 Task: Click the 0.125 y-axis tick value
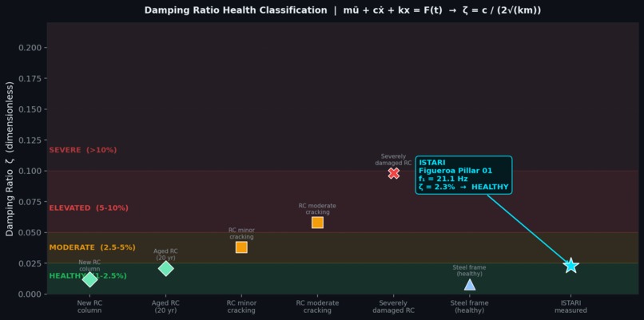click(30, 140)
